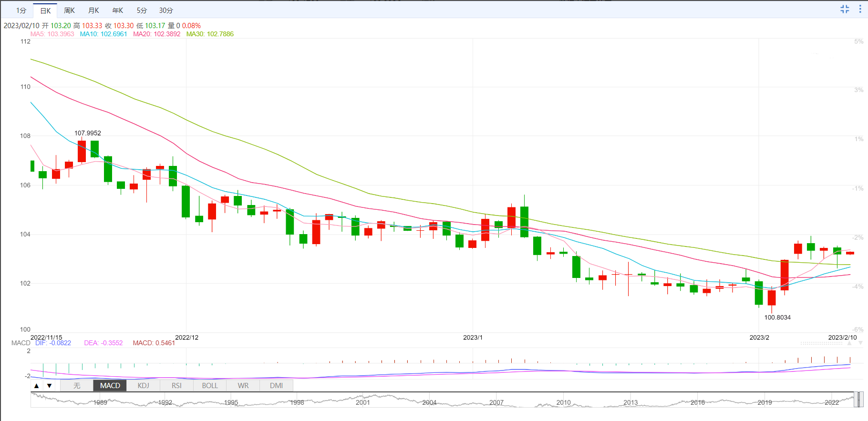The width and height of the screenshot is (868, 421).
Task: Grab the timeline range slider handle
Action: point(858,400)
